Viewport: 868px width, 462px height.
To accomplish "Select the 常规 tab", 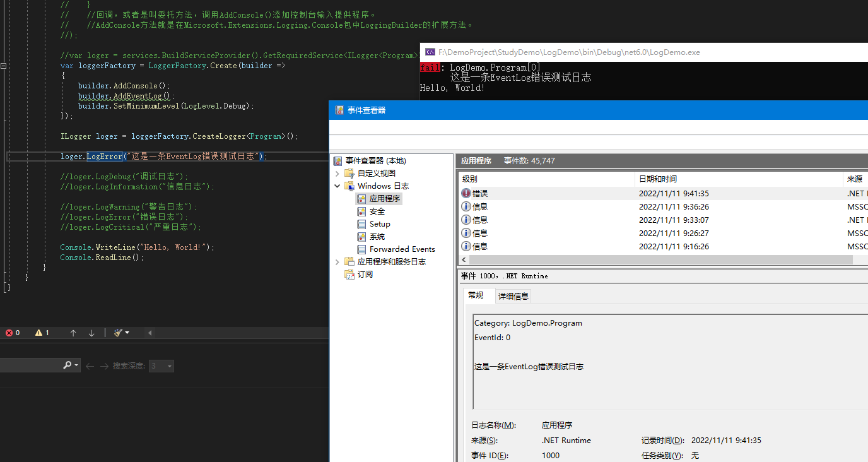I will tap(476, 295).
